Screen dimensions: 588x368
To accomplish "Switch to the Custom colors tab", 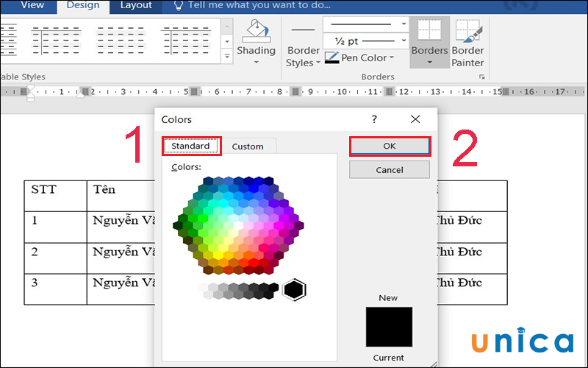I will point(248,146).
